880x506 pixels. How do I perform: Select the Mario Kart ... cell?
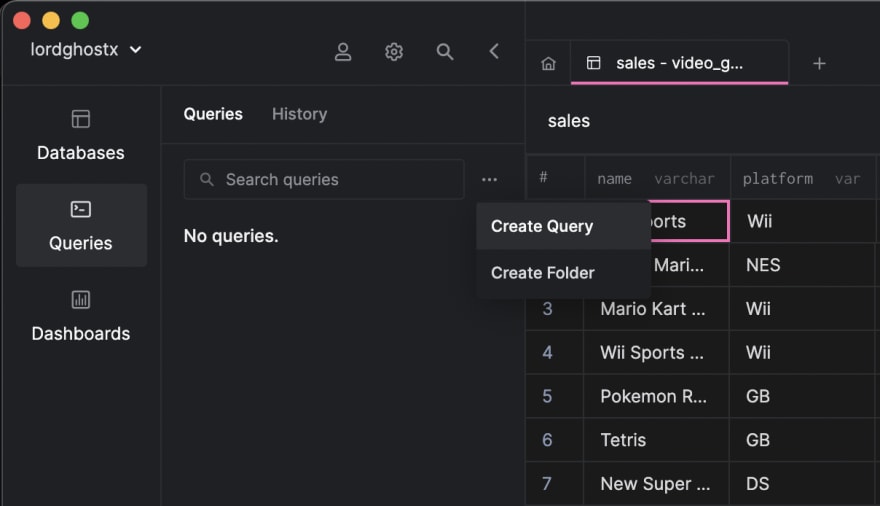tap(657, 309)
